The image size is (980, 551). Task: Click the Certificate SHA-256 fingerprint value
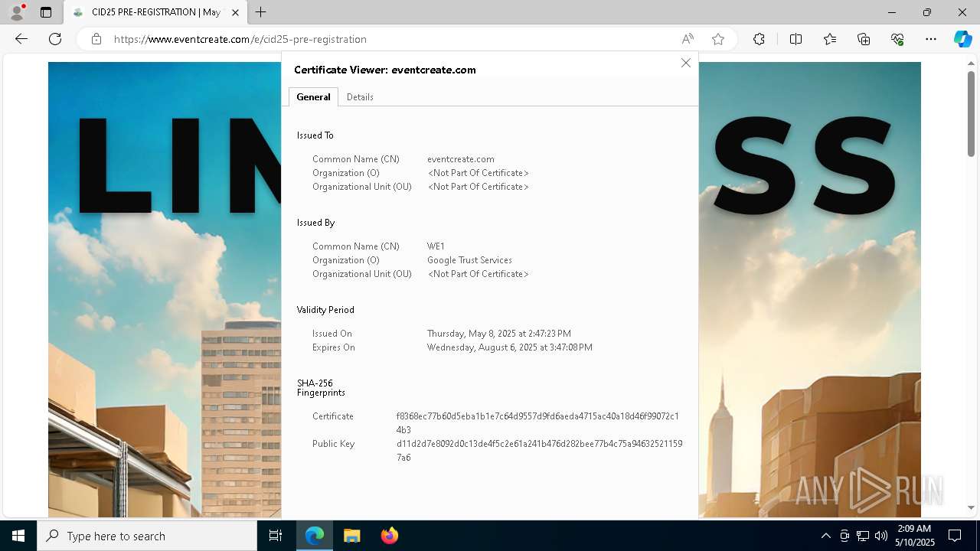(537, 423)
